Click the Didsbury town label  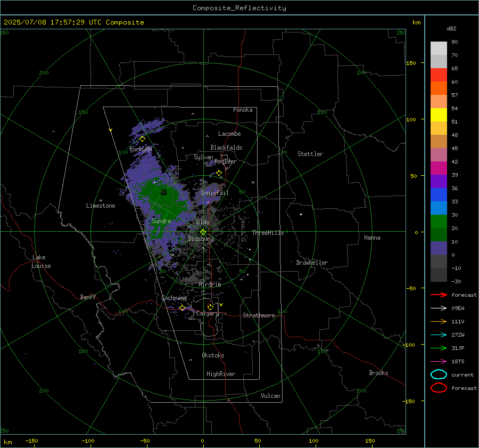(201, 239)
